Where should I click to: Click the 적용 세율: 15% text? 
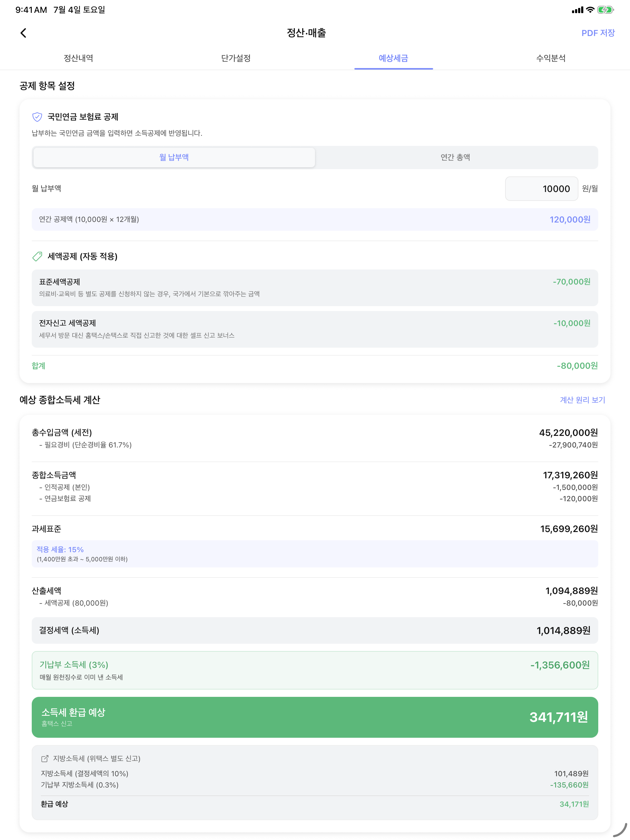coord(60,549)
